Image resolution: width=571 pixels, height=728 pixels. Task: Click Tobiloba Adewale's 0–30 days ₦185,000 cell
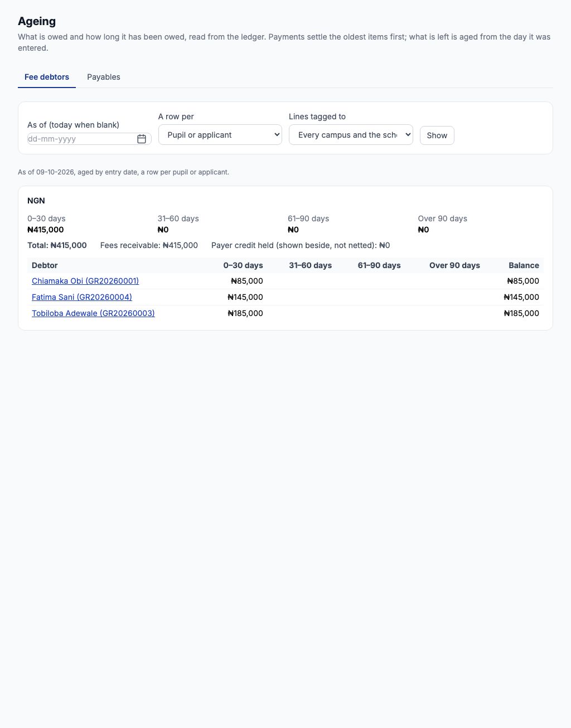click(245, 313)
